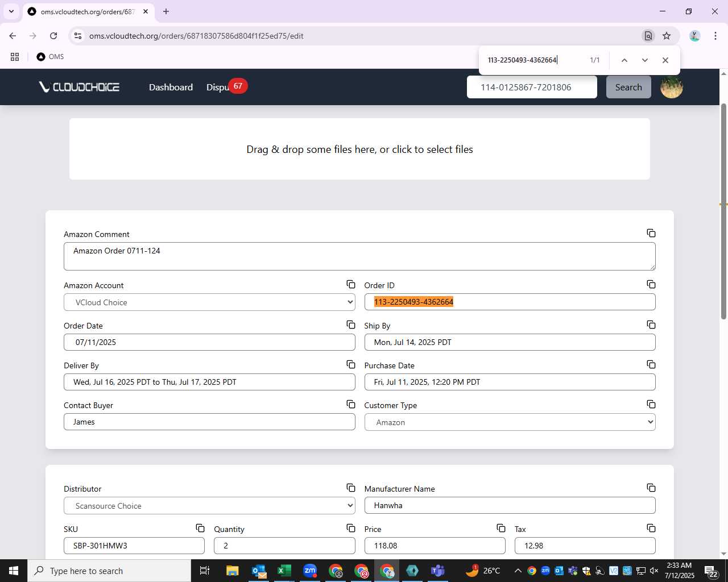Open Outlook from taskbar
This screenshot has width=728, height=582.
[x=258, y=571]
